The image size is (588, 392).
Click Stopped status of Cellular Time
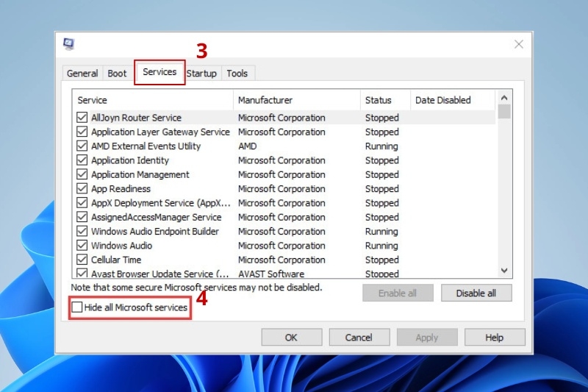382,260
